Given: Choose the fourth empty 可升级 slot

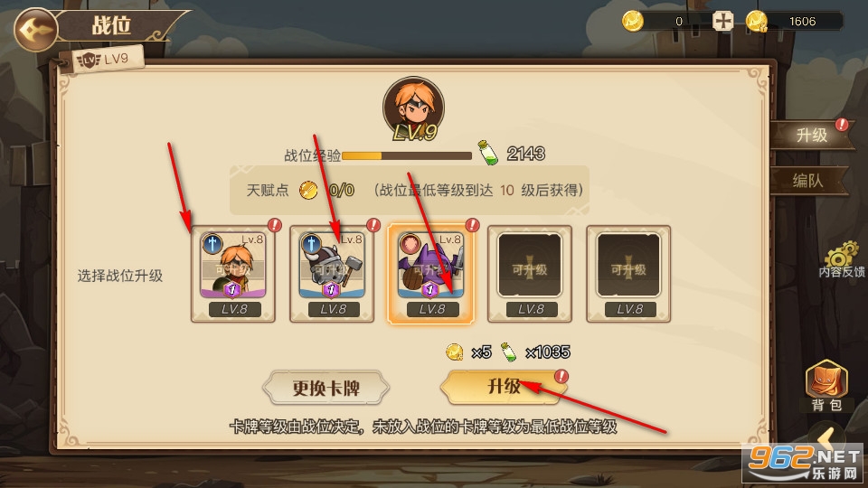Looking at the screenshot, I should click(x=530, y=274).
